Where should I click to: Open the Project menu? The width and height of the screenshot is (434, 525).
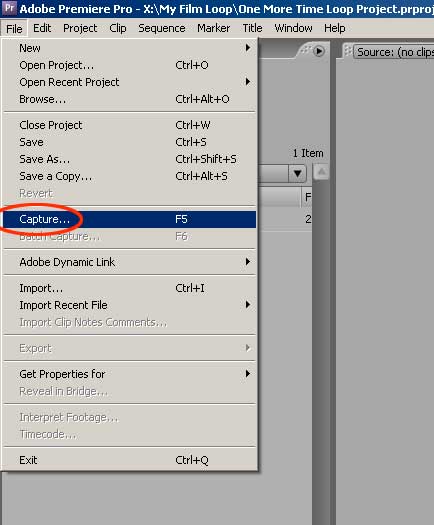pyautogui.click(x=80, y=28)
